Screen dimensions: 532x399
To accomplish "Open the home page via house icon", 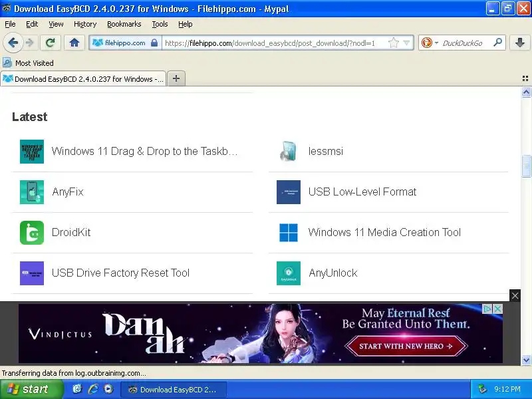I will pyautogui.click(x=74, y=43).
